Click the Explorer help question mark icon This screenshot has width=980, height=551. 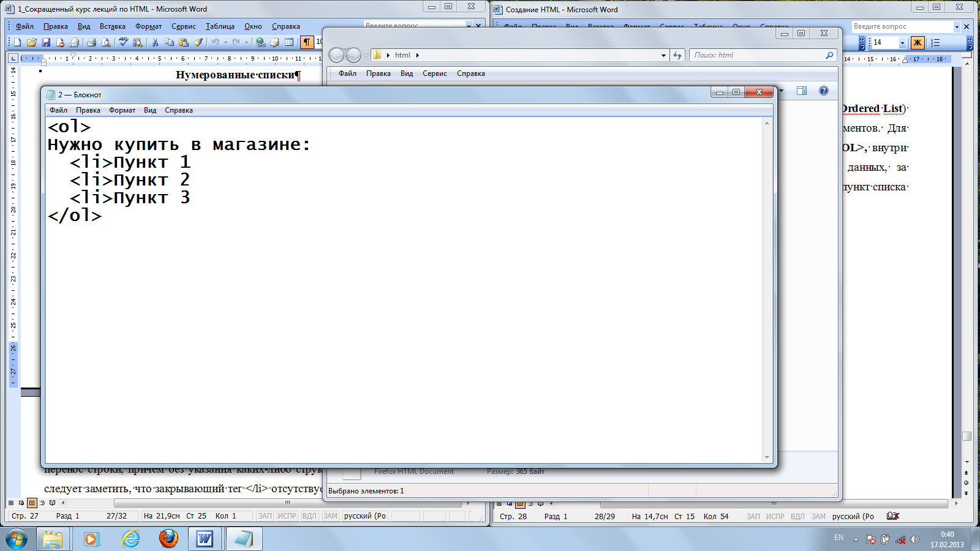tap(824, 91)
